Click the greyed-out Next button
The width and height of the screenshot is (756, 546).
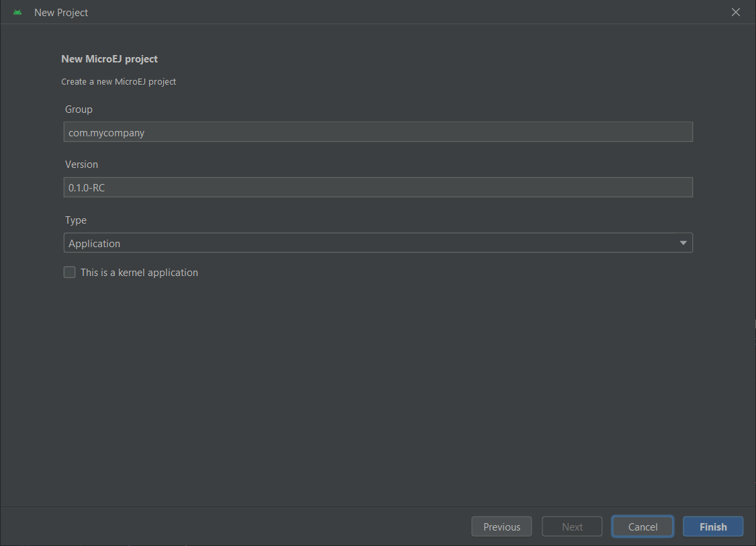tap(572, 527)
